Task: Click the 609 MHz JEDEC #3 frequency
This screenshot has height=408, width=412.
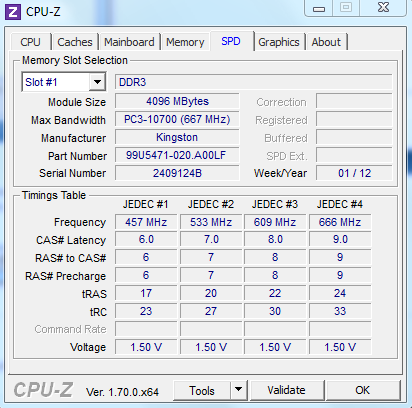Action: pos(275,222)
